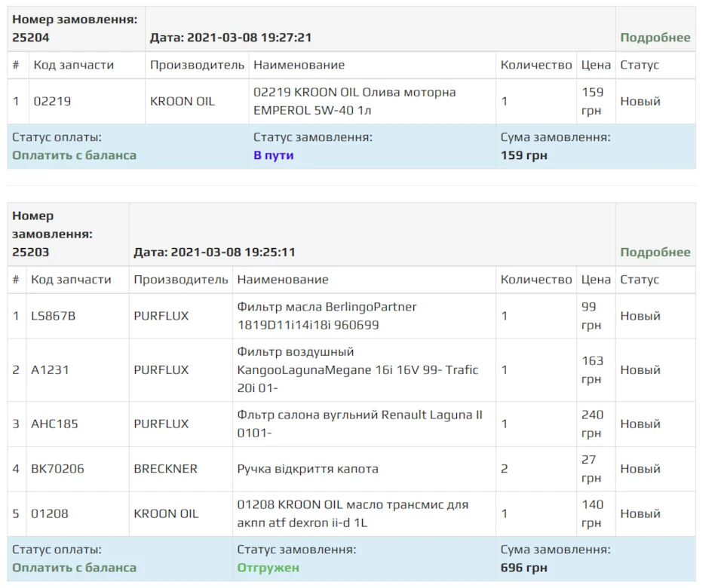Click the В пути order status

coord(273,155)
